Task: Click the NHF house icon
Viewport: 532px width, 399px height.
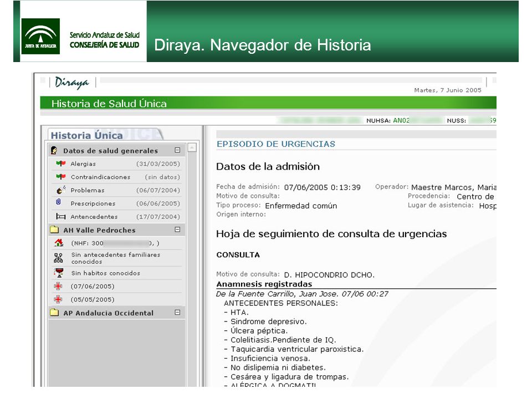Action: (x=59, y=243)
